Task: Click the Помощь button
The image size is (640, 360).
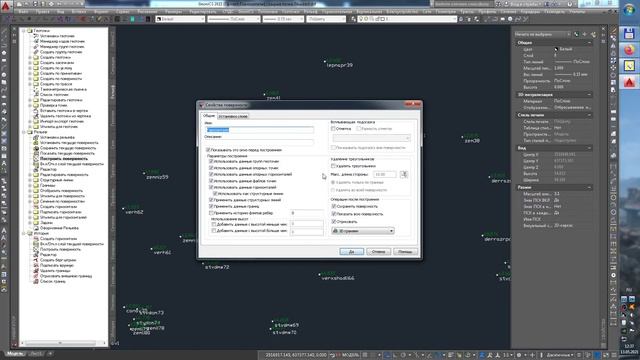Action: (x=405, y=251)
